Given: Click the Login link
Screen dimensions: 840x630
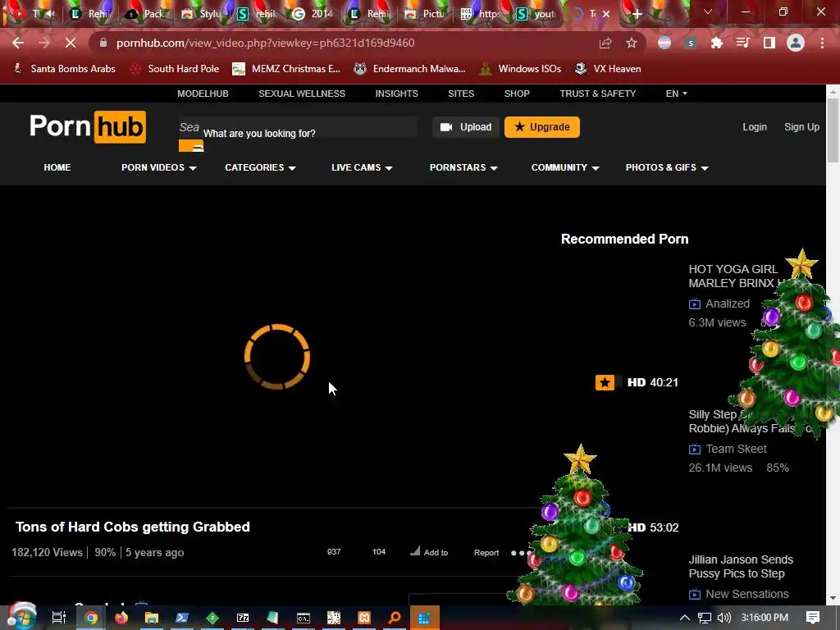Looking at the screenshot, I should [755, 127].
